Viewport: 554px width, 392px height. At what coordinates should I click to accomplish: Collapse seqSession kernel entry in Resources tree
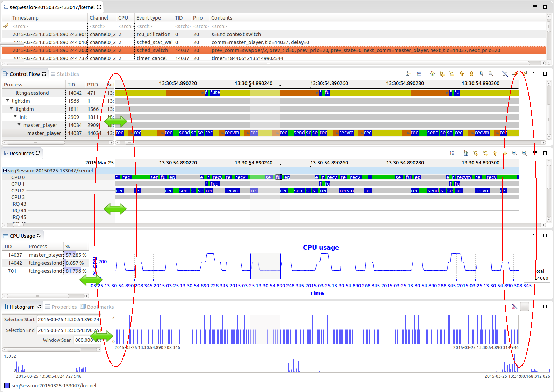point(5,171)
